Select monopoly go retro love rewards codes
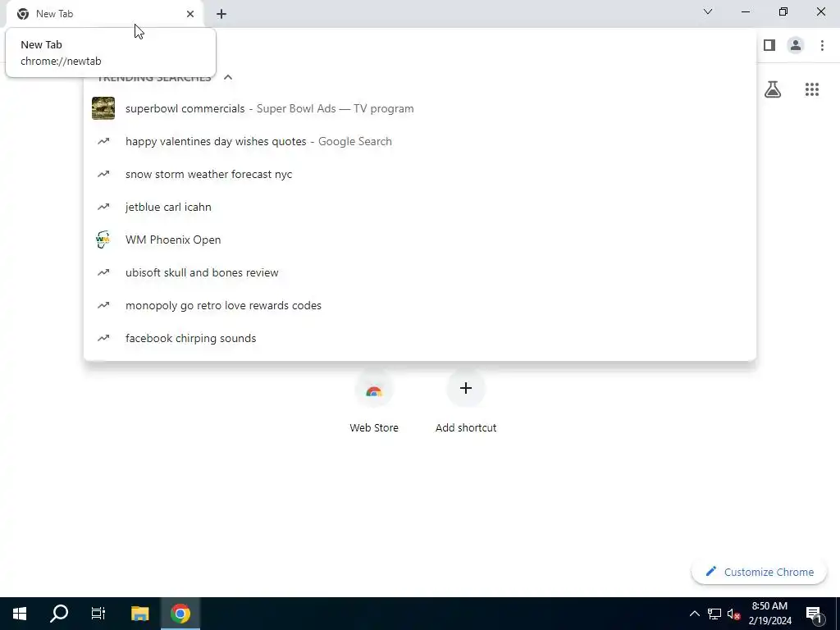 point(420,305)
